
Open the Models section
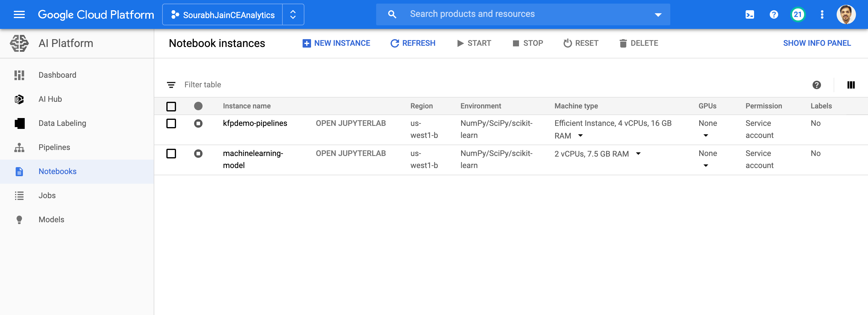pyautogui.click(x=51, y=219)
